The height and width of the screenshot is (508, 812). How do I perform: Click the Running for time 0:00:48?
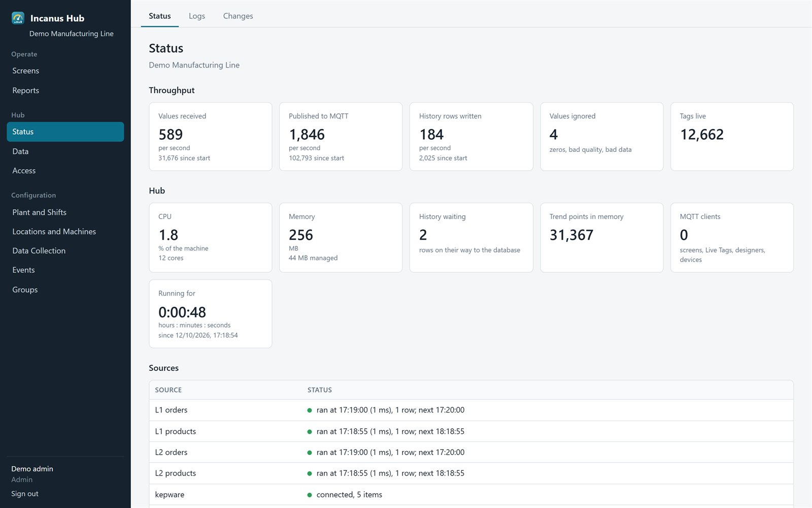[x=182, y=312]
